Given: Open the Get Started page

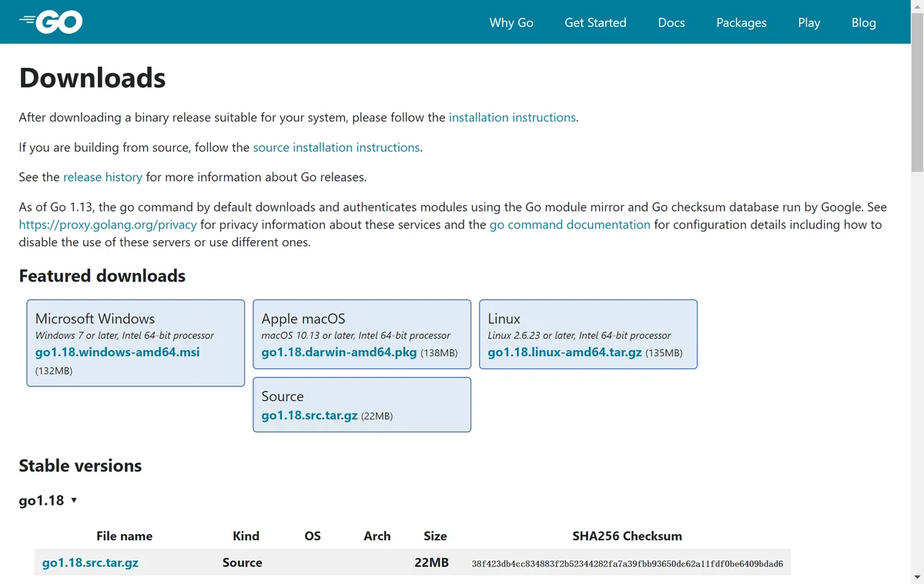Looking at the screenshot, I should coord(595,22).
